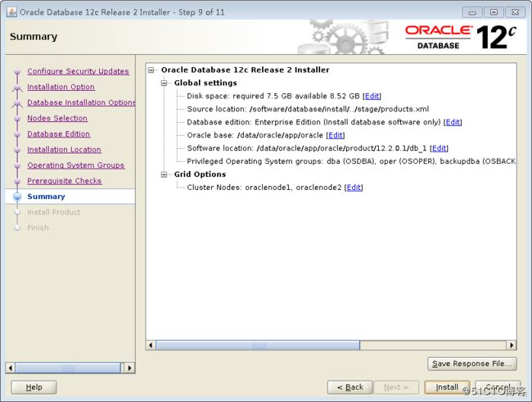The width and height of the screenshot is (532, 402).
Task: Click the summary pane horizontal scrollbar thumb
Action: coord(258,346)
